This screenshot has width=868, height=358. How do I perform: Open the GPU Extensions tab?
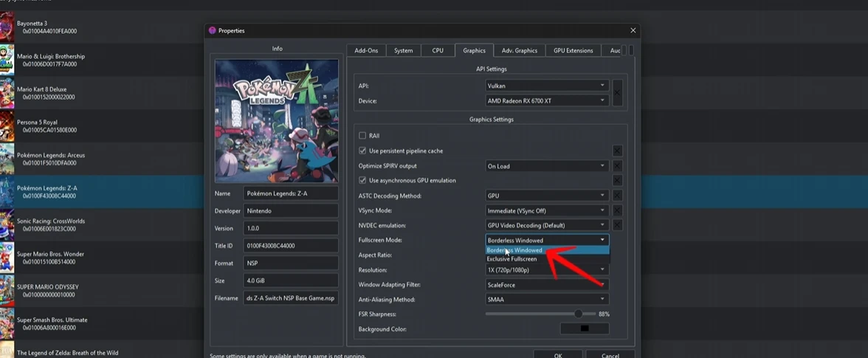[573, 51]
